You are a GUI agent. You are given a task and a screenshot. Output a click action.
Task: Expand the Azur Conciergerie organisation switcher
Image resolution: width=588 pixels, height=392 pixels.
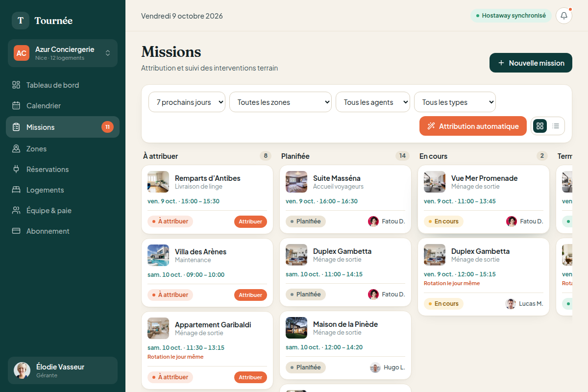pos(63,53)
